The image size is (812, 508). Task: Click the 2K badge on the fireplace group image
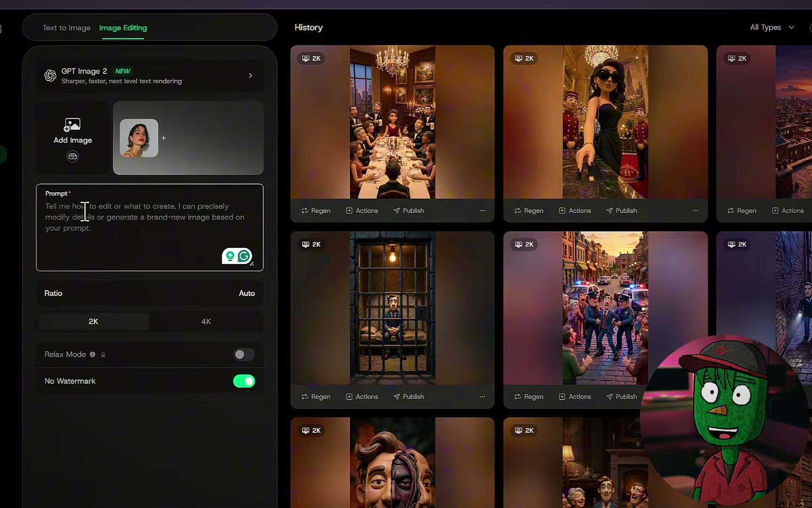click(x=524, y=430)
